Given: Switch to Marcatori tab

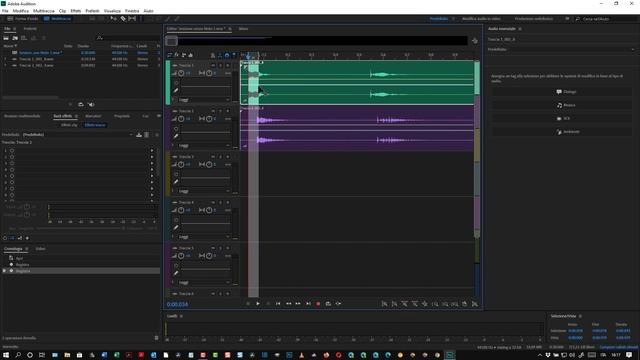Looking at the screenshot, I should coord(93,116).
